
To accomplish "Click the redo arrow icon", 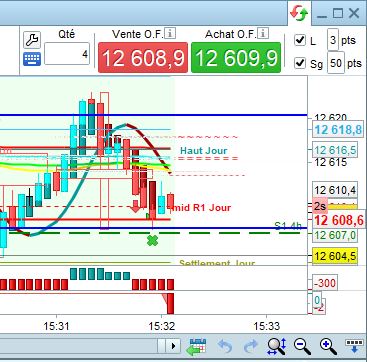I will (251, 346).
